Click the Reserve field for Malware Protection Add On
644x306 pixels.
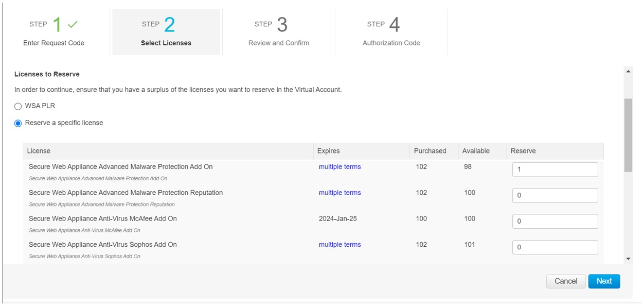point(554,169)
